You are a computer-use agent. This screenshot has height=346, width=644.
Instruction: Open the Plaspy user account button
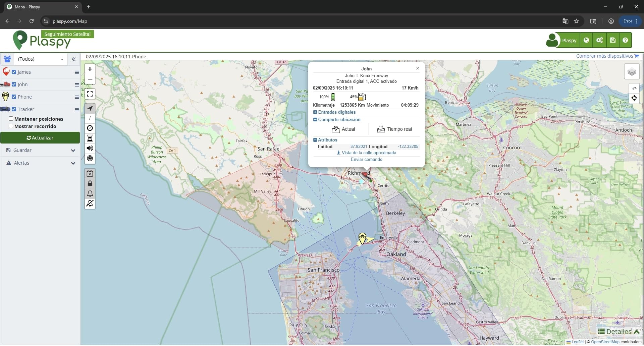click(562, 40)
